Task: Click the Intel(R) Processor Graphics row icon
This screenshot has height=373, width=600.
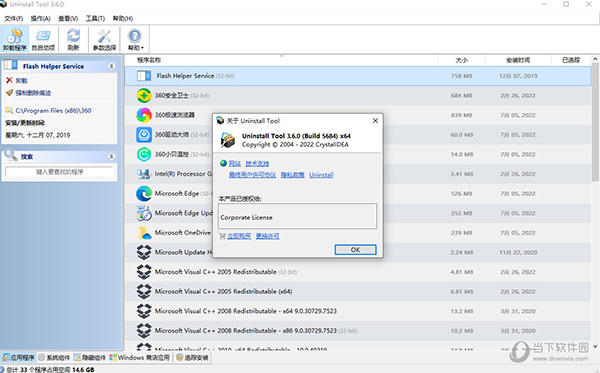Action: 144,174
